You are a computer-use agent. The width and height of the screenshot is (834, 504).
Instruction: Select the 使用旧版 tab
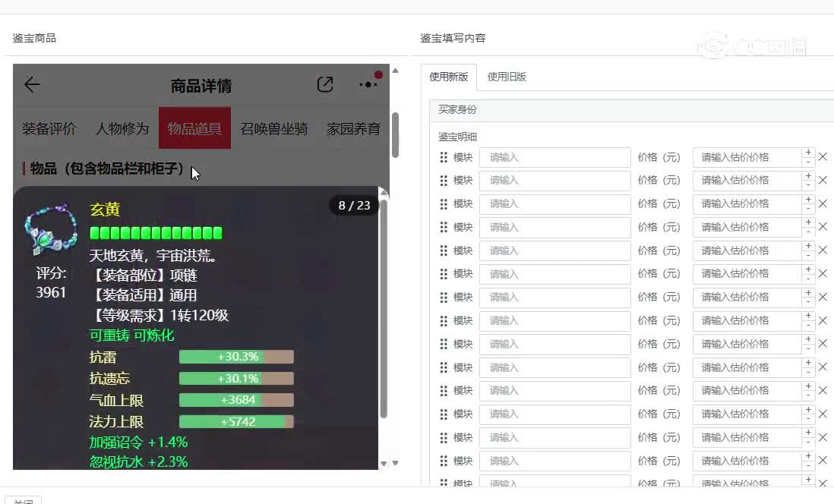pos(507,77)
